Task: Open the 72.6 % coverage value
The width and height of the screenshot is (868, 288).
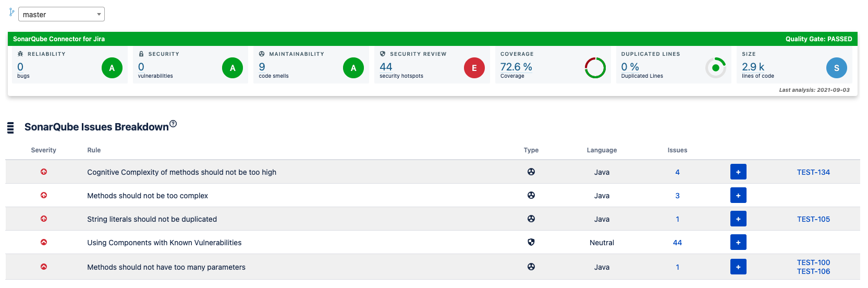Action: (516, 67)
